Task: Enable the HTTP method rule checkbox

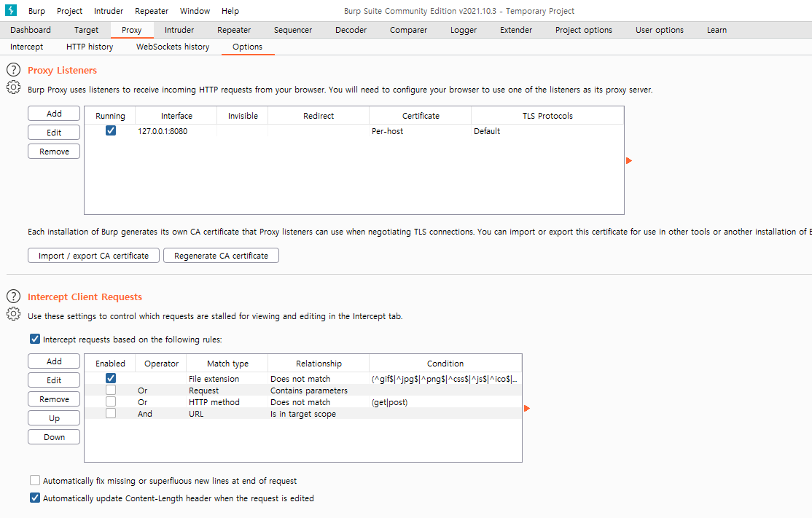Action: [111, 401]
